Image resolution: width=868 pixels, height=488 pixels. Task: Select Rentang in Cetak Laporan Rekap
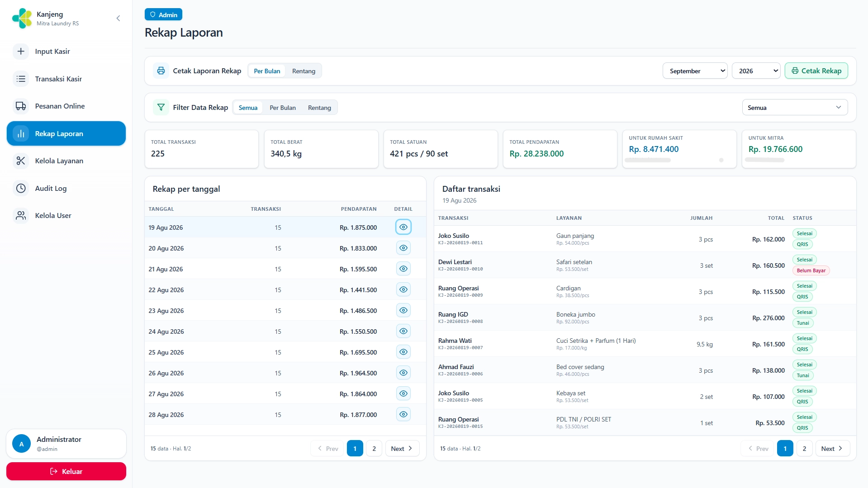coord(304,71)
